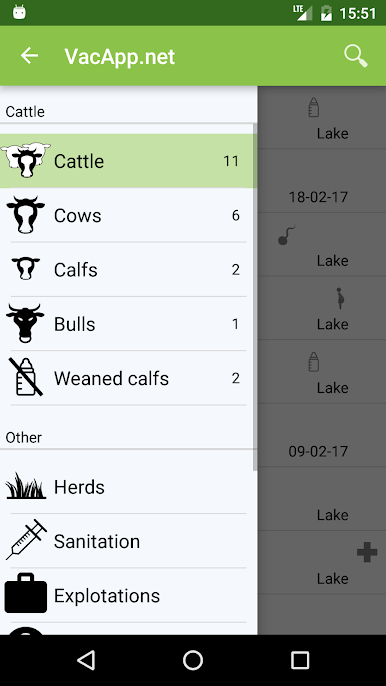Image resolution: width=386 pixels, height=686 pixels.
Task: Tap the grass Herds icon
Action: pyautogui.click(x=26, y=486)
